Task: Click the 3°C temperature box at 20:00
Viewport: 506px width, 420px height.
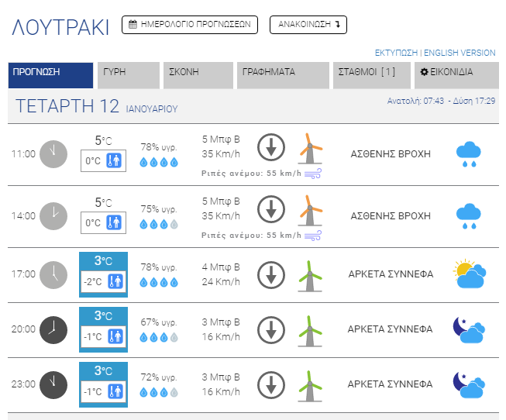Action: [x=104, y=315]
